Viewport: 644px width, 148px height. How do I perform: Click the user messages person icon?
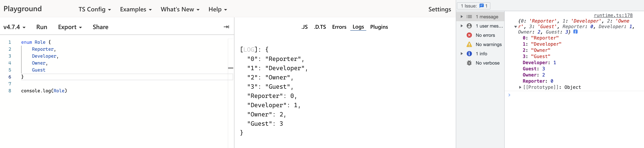[x=469, y=26]
